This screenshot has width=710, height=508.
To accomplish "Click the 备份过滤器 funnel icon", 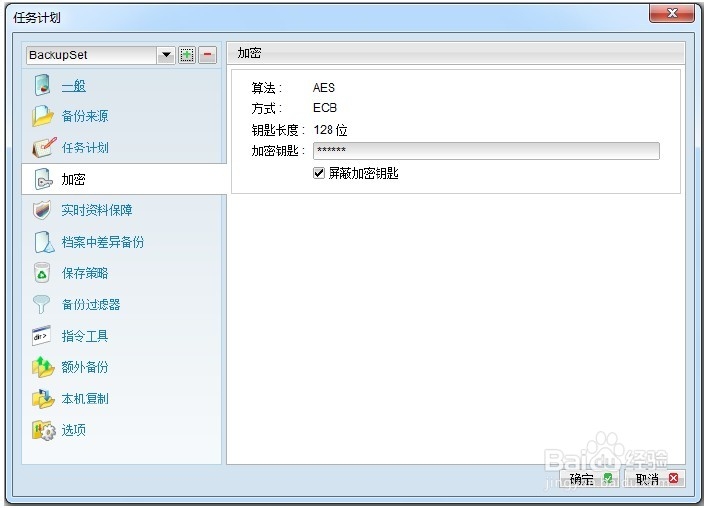I will pyautogui.click(x=41, y=304).
